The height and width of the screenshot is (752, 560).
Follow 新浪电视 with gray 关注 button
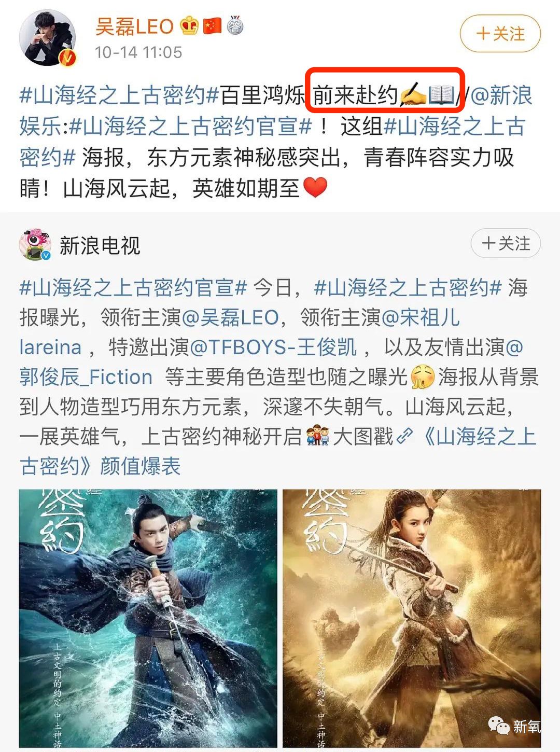(x=506, y=243)
